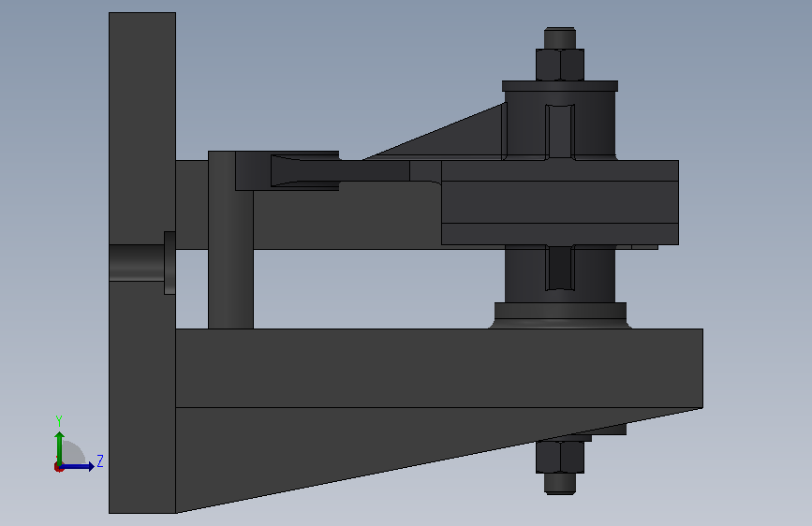Select the threaded bolt tip below bottom nut
812x526 pixels.
560,484
